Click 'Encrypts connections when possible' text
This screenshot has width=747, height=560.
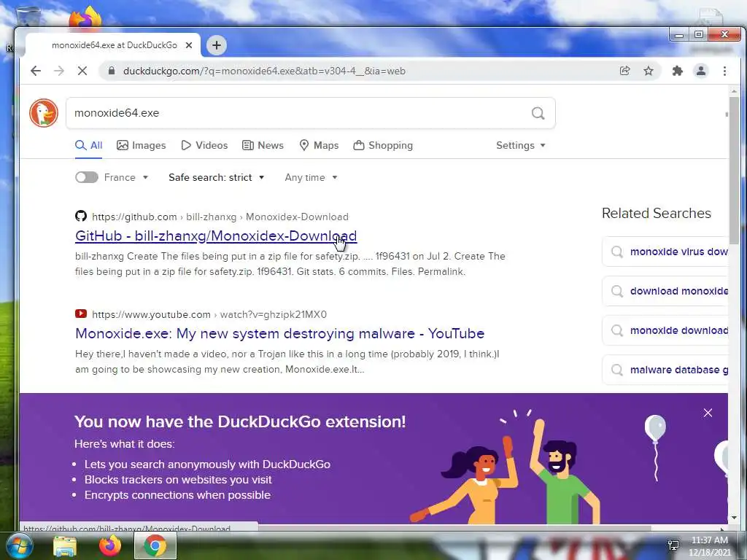click(x=177, y=495)
